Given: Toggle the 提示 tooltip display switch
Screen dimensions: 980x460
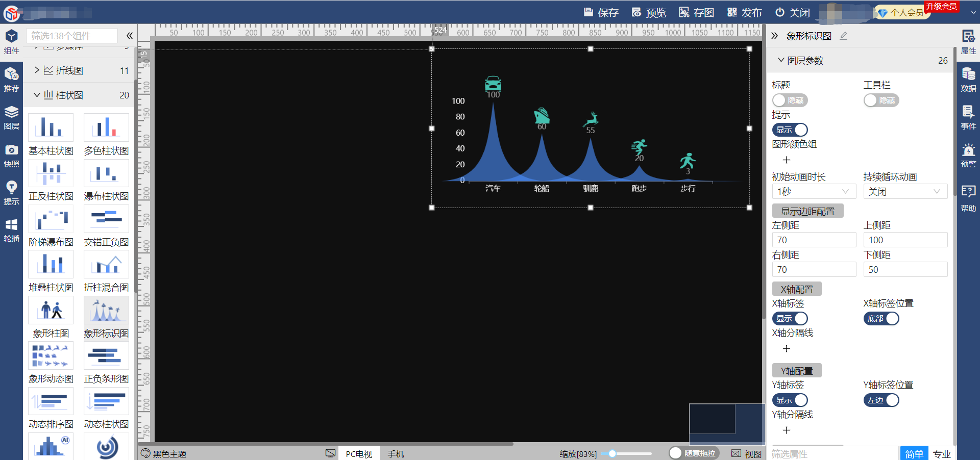Looking at the screenshot, I should (790, 130).
